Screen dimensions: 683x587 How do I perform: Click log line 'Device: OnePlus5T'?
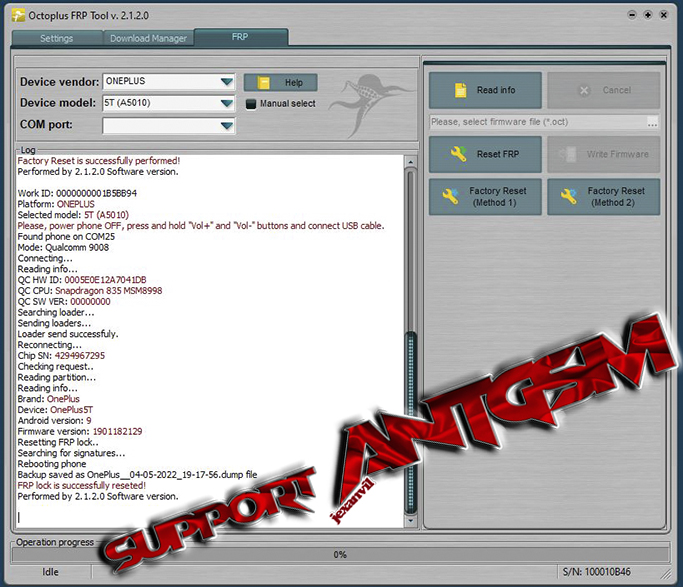tap(55, 410)
